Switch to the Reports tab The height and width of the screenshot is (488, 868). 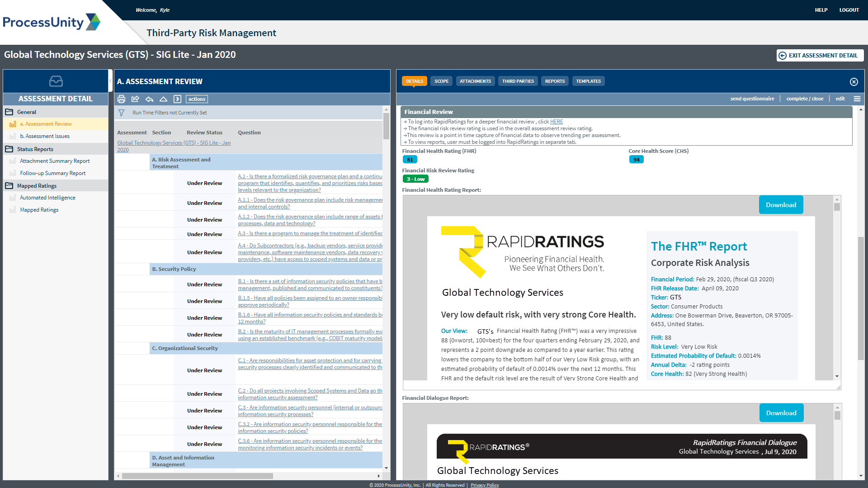coord(555,81)
